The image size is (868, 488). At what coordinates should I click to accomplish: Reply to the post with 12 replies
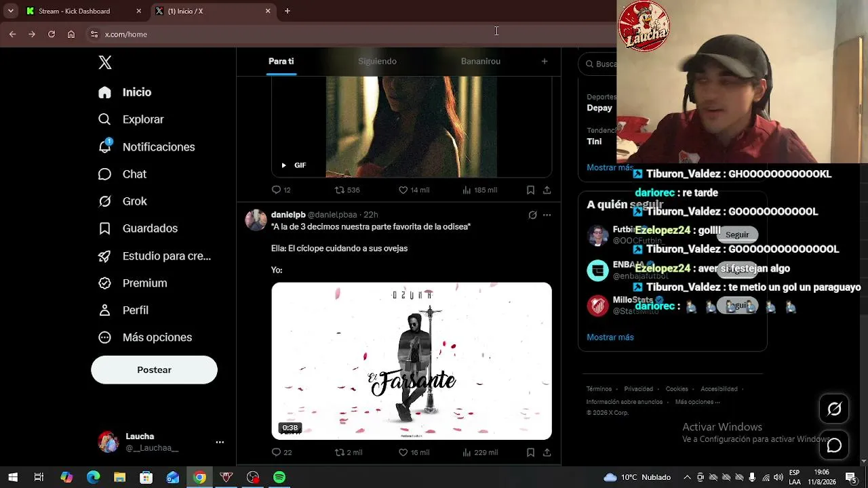click(x=281, y=190)
